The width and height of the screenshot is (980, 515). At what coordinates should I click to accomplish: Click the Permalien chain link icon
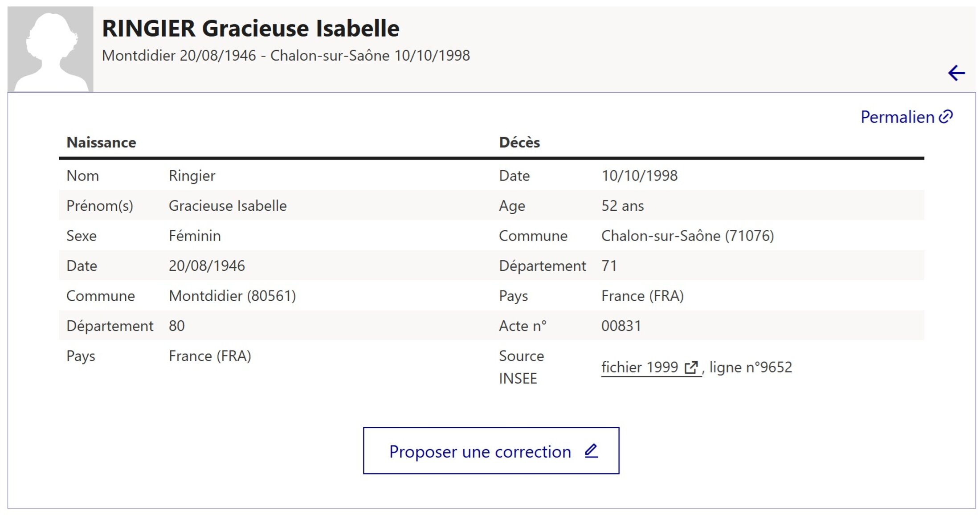946,117
